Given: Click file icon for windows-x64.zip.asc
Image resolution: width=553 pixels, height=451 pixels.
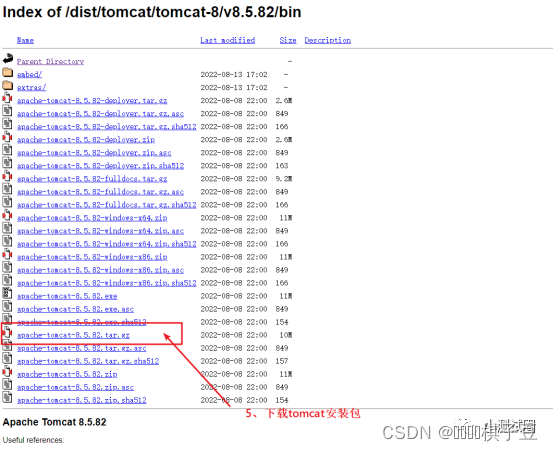Looking at the screenshot, I should coord(7,228).
